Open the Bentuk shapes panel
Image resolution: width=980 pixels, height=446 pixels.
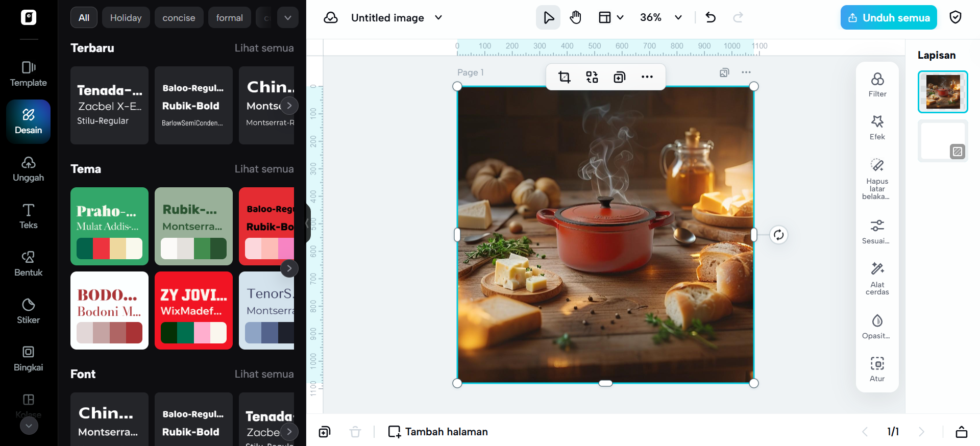tap(29, 264)
